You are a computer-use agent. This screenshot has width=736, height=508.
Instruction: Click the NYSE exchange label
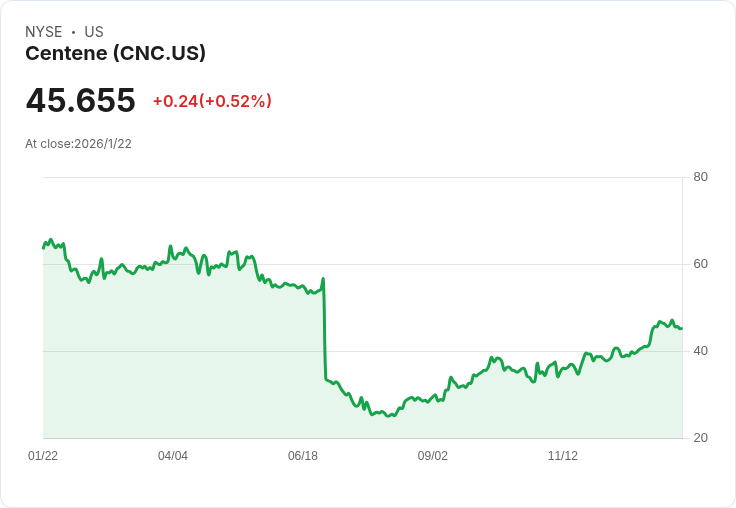(44, 32)
